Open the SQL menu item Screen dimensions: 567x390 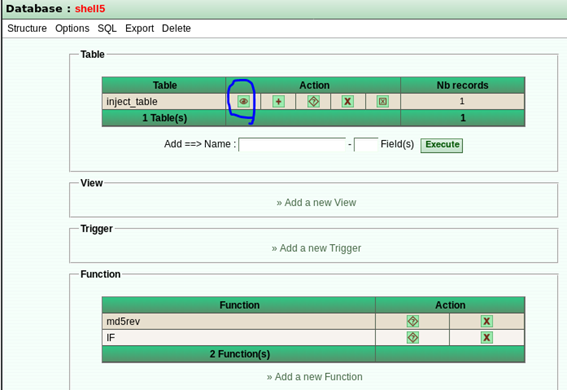point(107,28)
